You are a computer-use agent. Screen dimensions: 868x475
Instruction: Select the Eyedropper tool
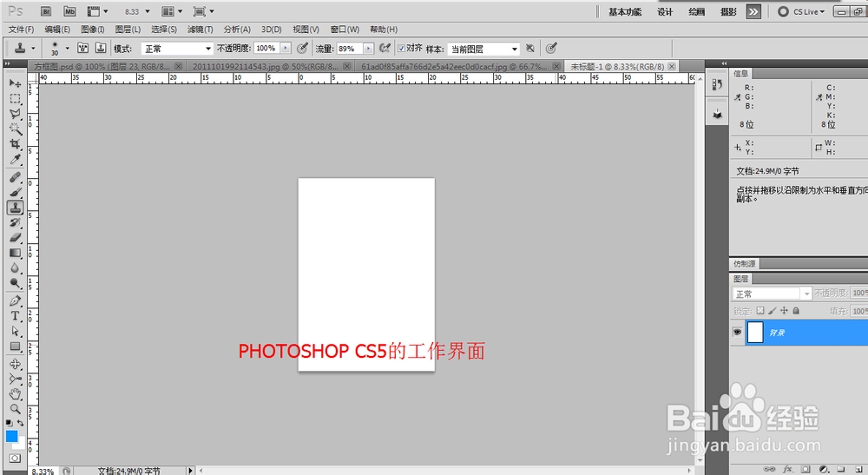point(15,160)
